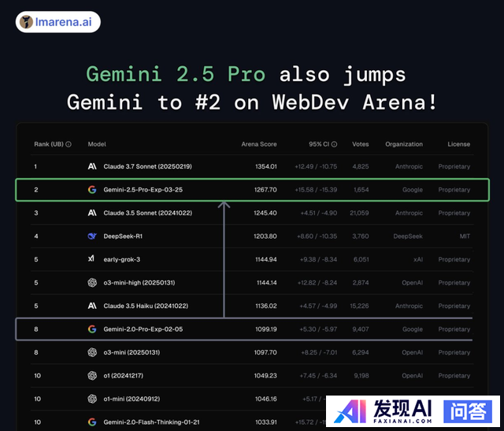Click the lmarena.ai logo badge

(57, 22)
